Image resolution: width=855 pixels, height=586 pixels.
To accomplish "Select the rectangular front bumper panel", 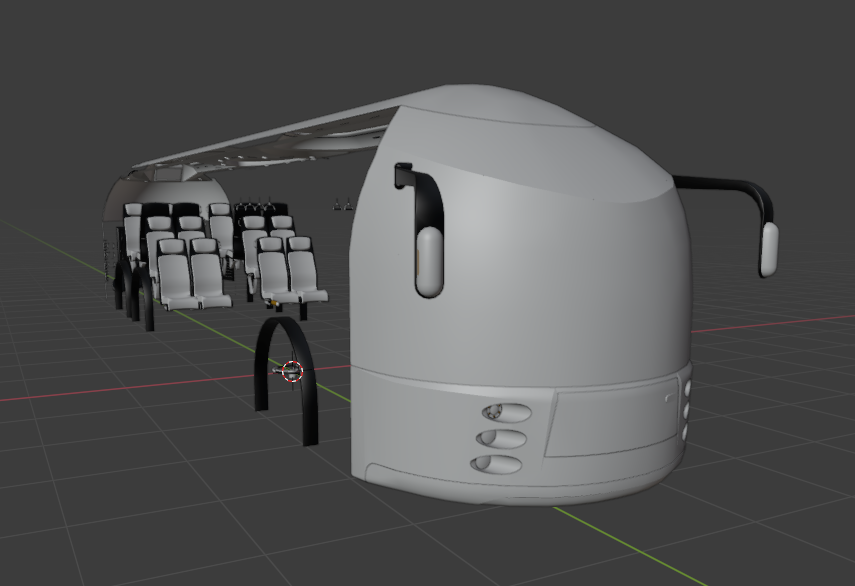I will coord(612,417).
